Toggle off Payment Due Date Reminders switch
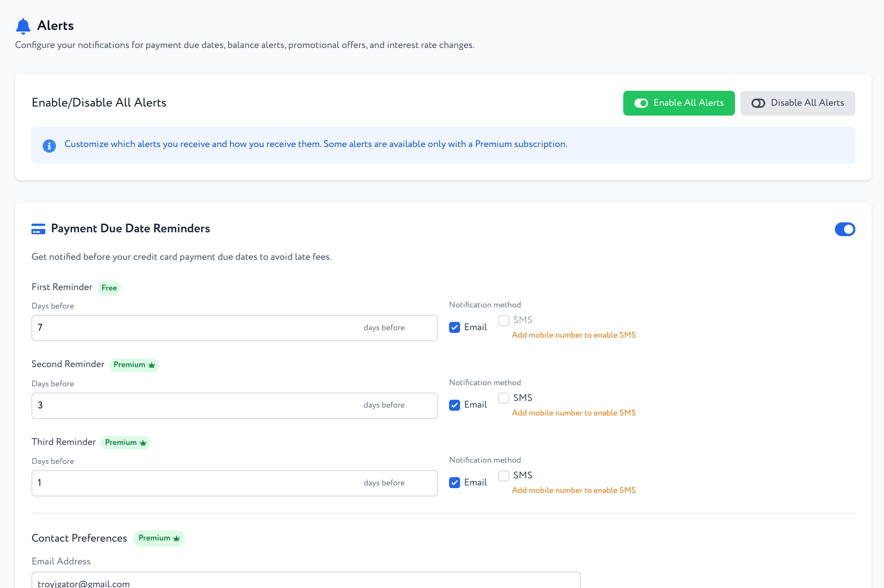This screenshot has height=588, width=884. pos(845,229)
